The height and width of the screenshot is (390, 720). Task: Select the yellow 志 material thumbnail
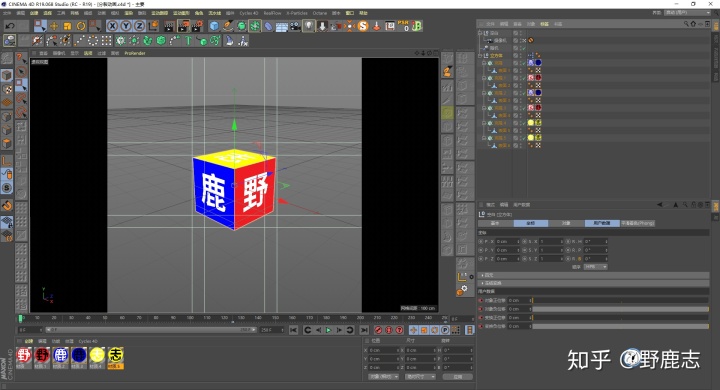[x=116, y=355]
